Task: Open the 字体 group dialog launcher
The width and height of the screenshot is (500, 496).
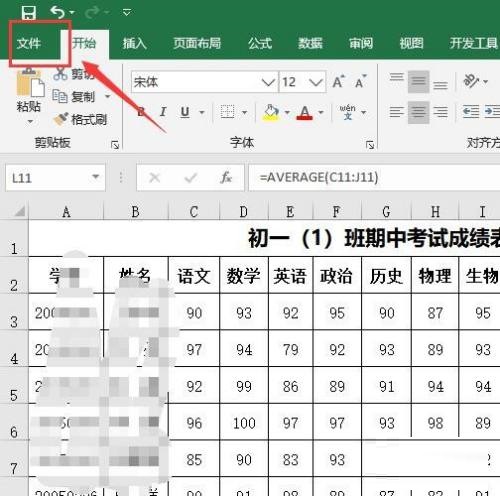Action: 370,145
